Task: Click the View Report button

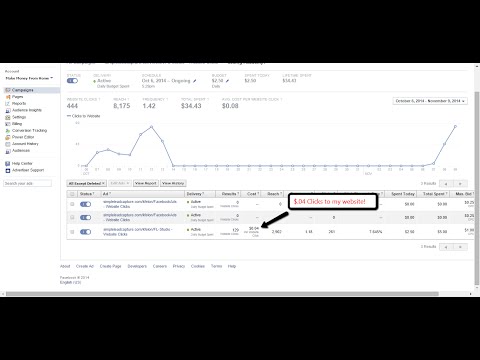Action: [146, 183]
